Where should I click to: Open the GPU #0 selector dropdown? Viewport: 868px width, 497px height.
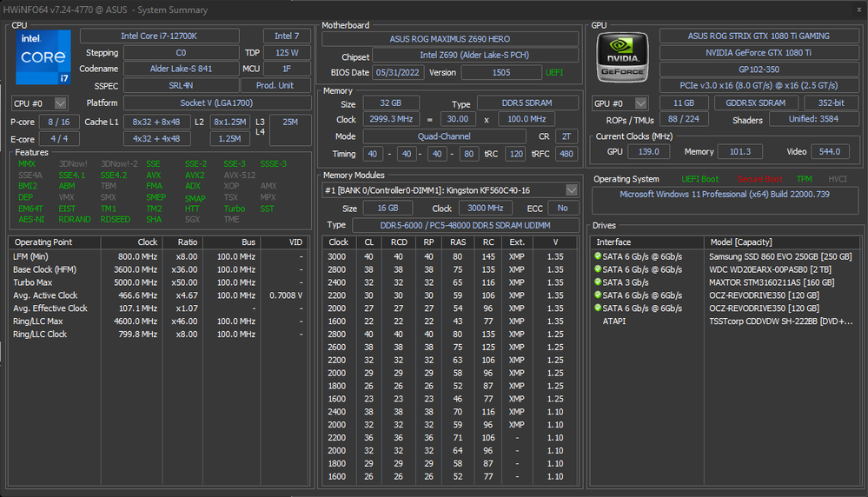(641, 103)
